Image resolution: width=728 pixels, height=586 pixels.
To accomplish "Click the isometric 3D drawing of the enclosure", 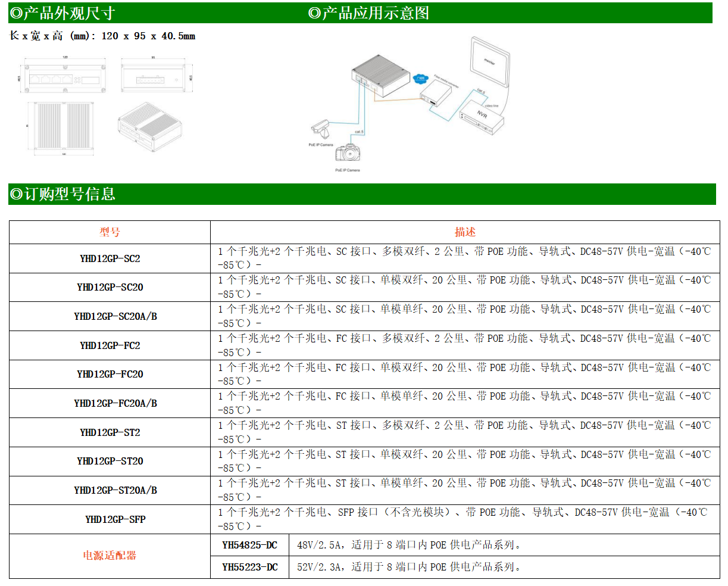I will tap(149, 124).
